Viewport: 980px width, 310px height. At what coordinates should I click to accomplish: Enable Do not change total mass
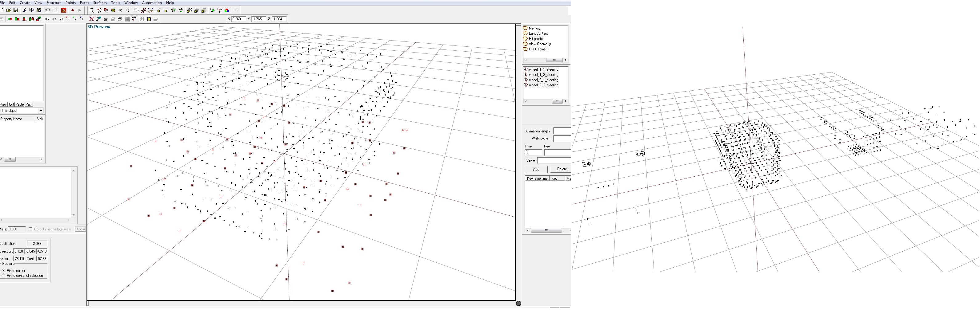click(30, 229)
